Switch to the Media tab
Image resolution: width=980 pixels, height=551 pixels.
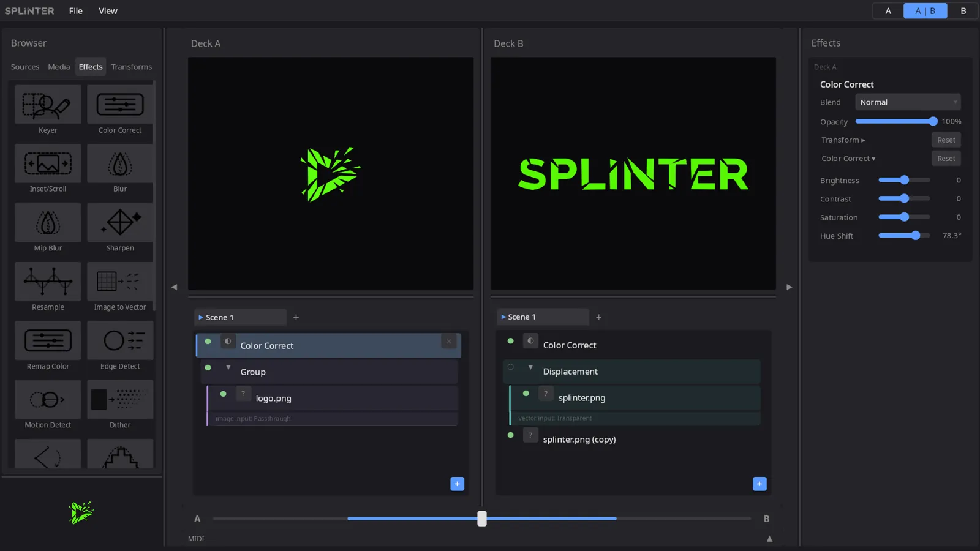click(59, 67)
